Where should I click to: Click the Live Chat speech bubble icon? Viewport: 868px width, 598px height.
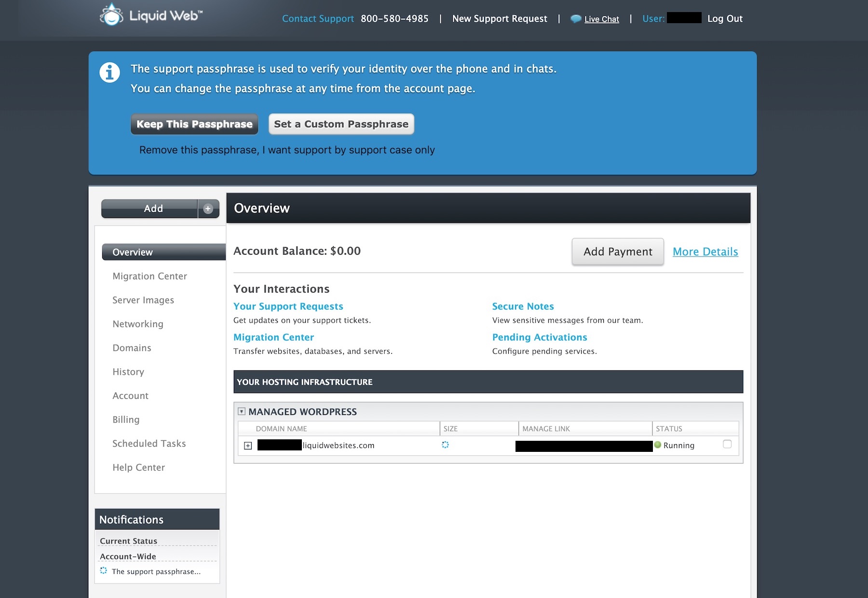576,19
